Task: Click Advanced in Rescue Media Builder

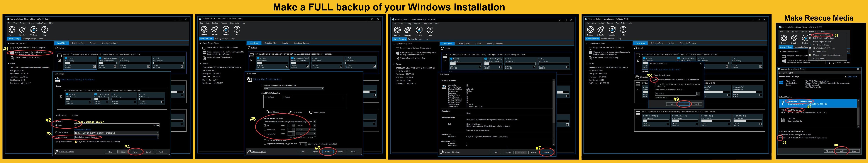Action: (829, 151)
